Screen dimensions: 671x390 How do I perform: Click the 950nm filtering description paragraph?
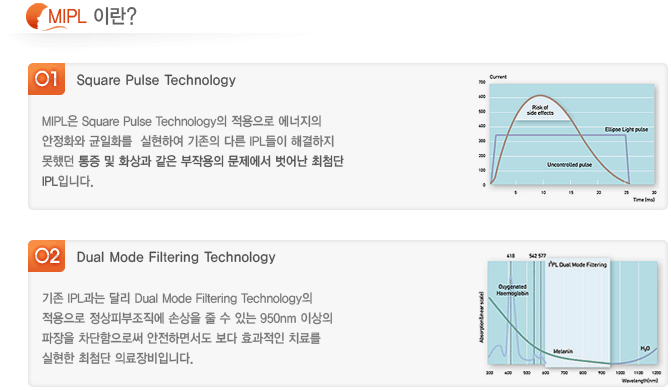187,328
